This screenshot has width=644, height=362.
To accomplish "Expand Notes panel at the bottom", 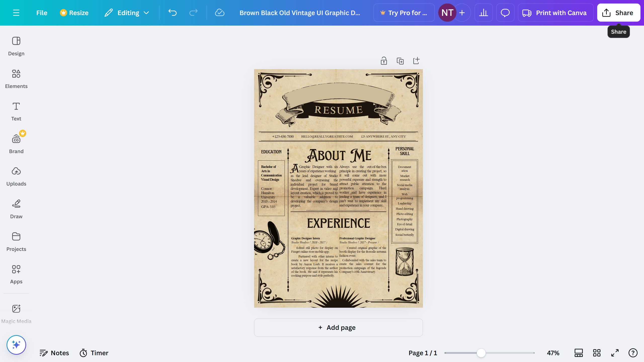I will coord(54,353).
